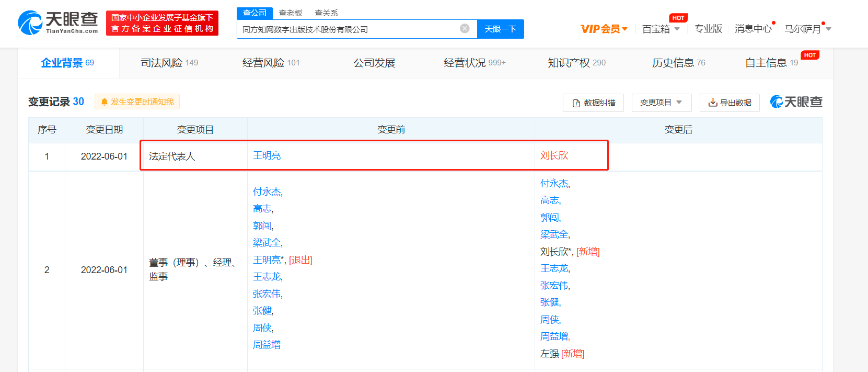Click the export data download icon
Image resolution: width=868 pixels, height=372 pixels.
[713, 103]
